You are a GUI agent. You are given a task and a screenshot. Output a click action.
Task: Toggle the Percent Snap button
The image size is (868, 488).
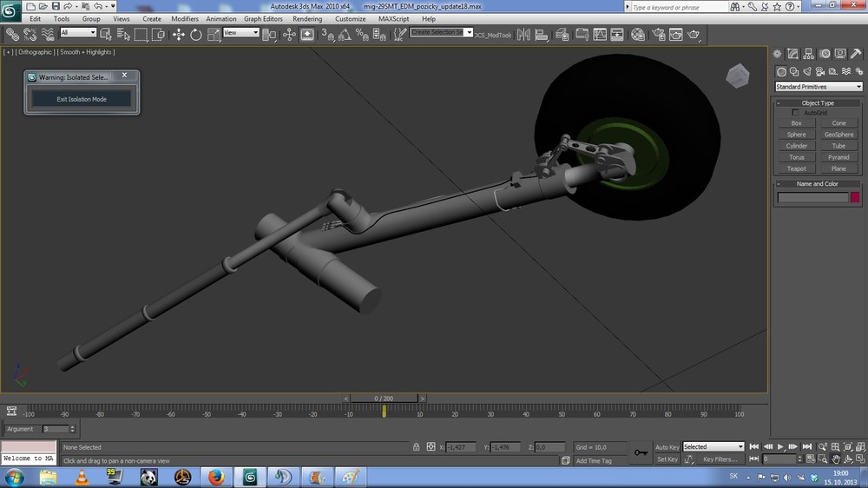[362, 35]
